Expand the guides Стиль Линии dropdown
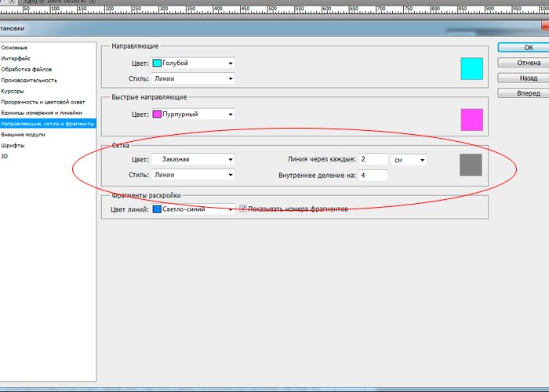The width and height of the screenshot is (549, 392). point(193,78)
